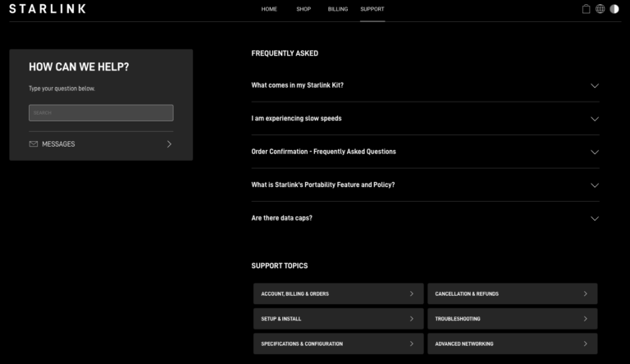Open the shopping cart icon
The image size is (630, 364).
tap(586, 9)
